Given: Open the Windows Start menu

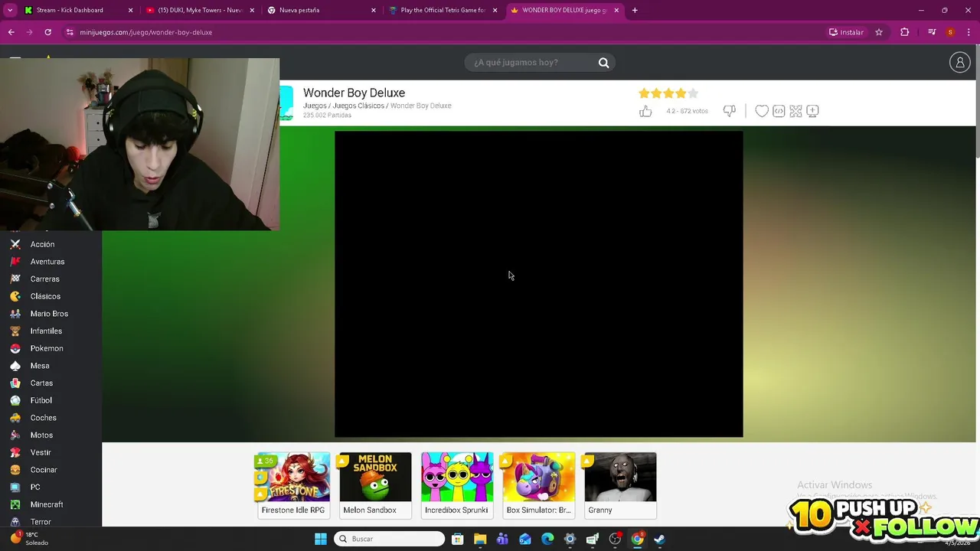Looking at the screenshot, I should click(321, 539).
